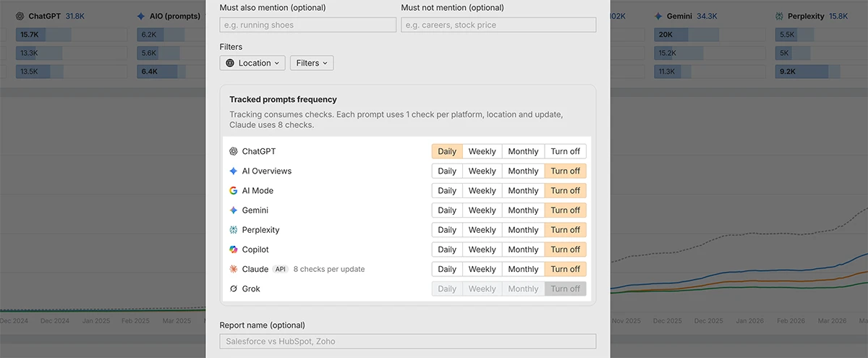Viewport: 868px width, 358px height.
Task: Turn off Gemini tracking
Action: [565, 210]
